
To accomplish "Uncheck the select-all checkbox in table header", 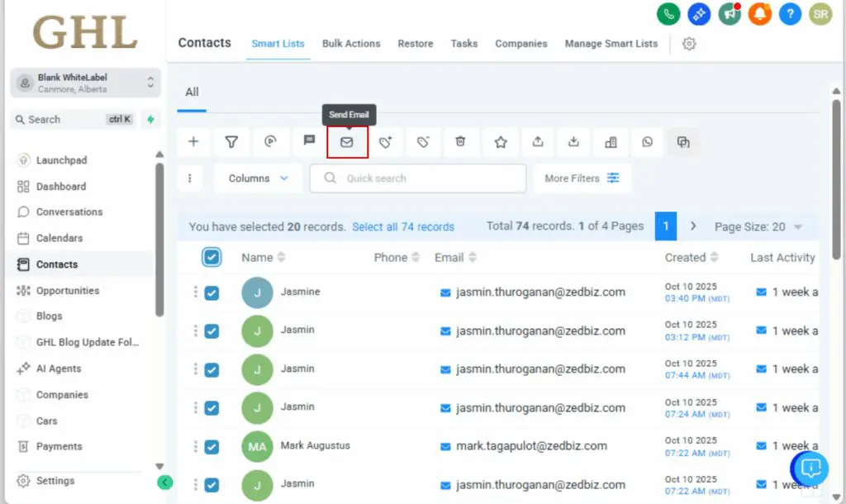I will (x=212, y=257).
